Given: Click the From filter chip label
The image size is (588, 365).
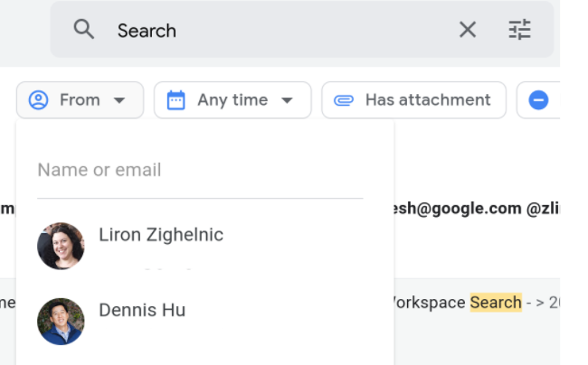Looking at the screenshot, I should 80,100.
